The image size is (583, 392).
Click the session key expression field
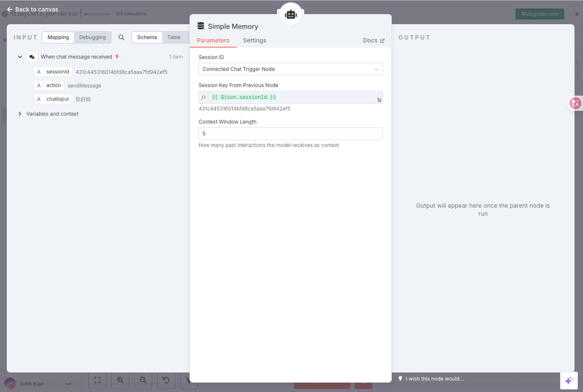pos(291,97)
